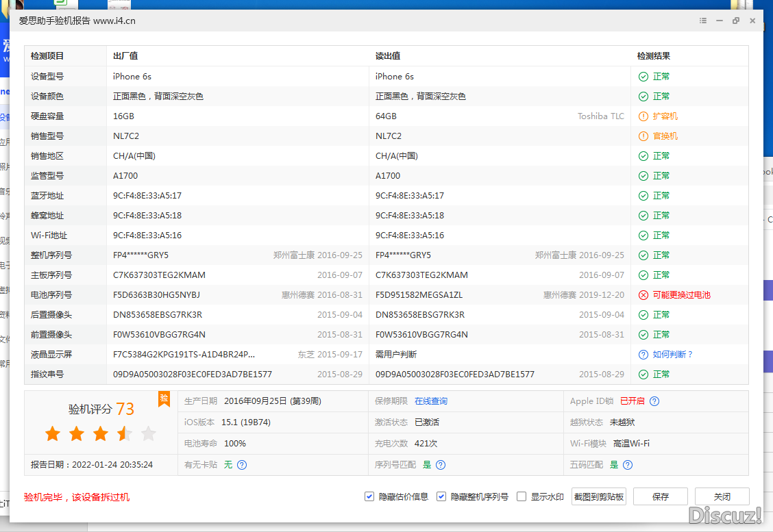Click the 关闭 button
Image resolution: width=773 pixels, height=532 pixels.
pyautogui.click(x=722, y=496)
